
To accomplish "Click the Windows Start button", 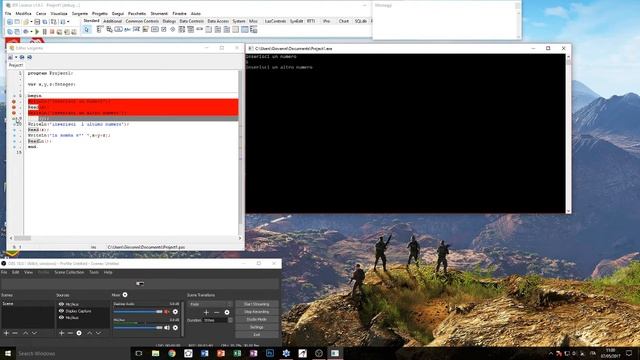I will [8, 353].
